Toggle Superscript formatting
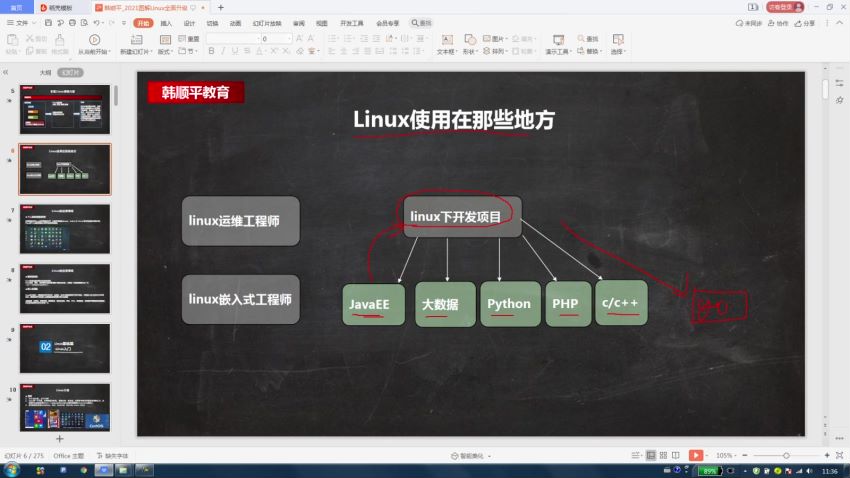Image resolution: width=850 pixels, height=478 pixels. (274, 51)
